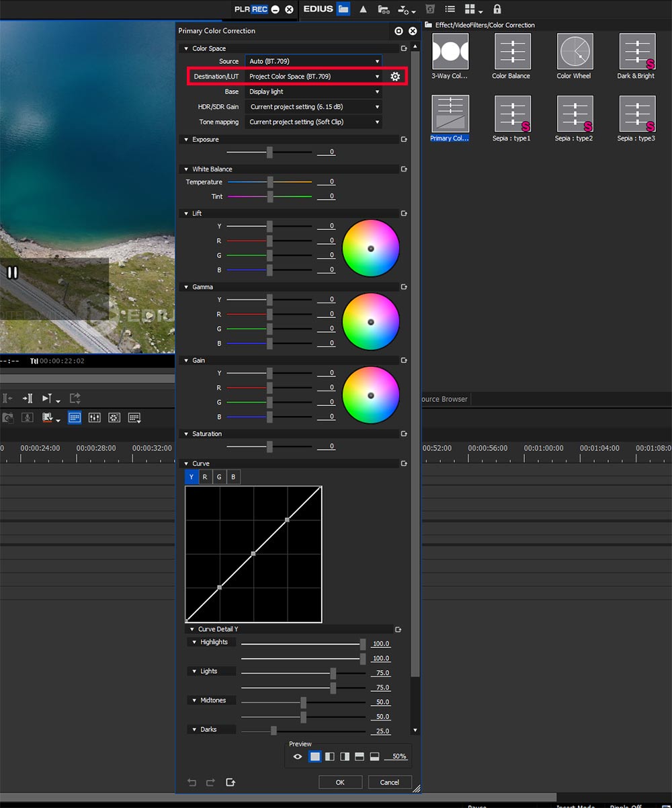
Task: Open the Tone mapping dropdown
Action: point(313,122)
